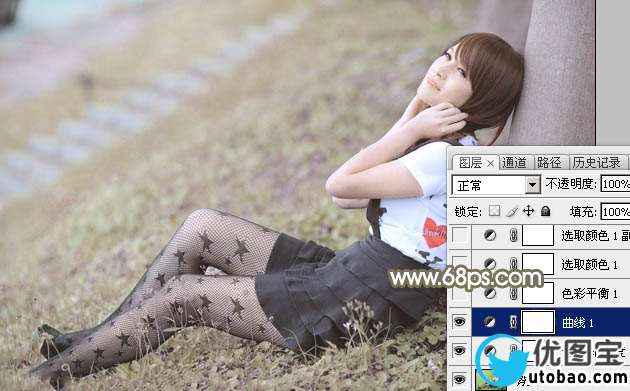Select the 选取颜色 1 layer name
Image resolution: width=630 pixels, height=391 pixels.
[589, 264]
